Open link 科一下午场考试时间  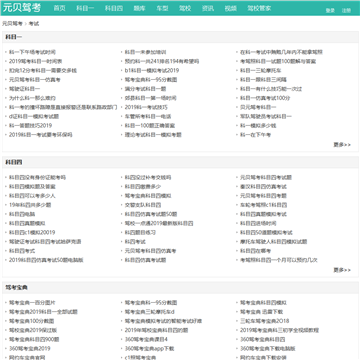(x=32, y=52)
